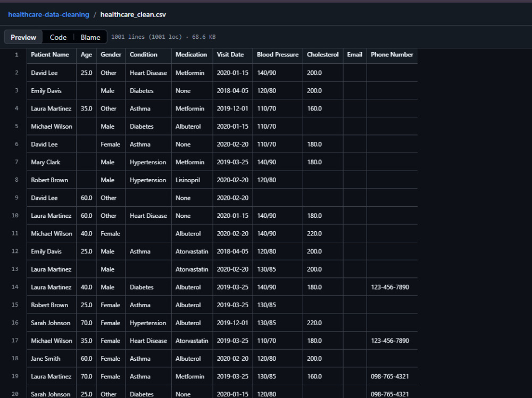The width and height of the screenshot is (532, 398).
Task: Click 'Albuterol' in row 5
Action: tap(188, 126)
